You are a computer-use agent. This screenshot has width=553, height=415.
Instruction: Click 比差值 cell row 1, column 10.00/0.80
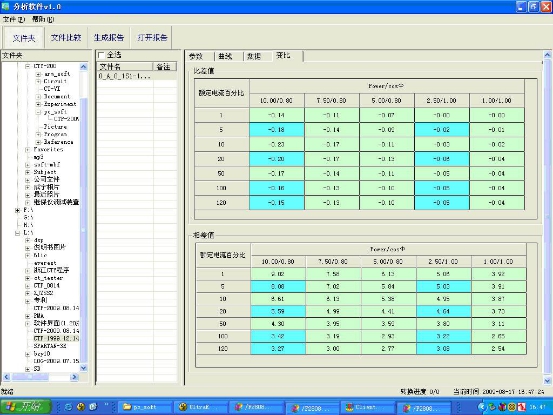click(x=276, y=115)
